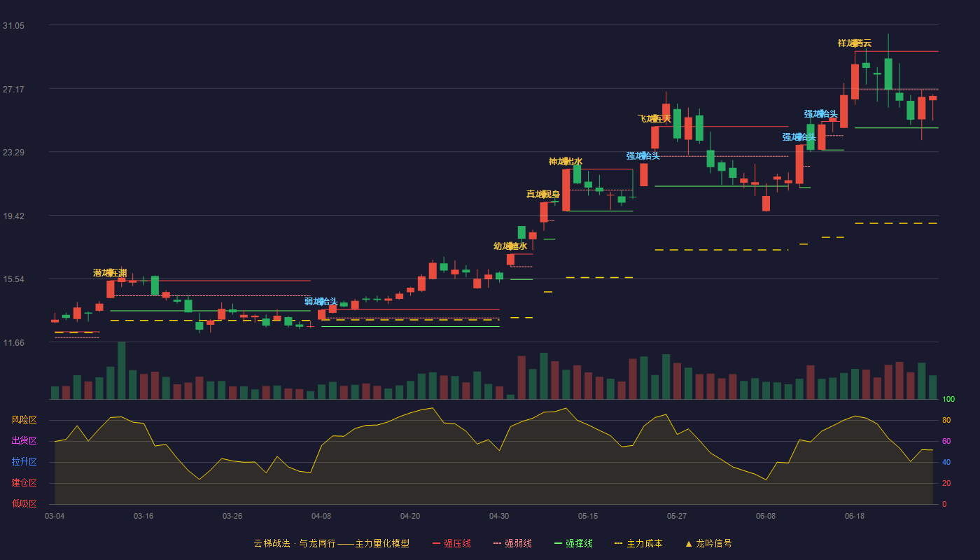The image size is (980, 560).
Task: Click the 拉升区 zone label
Action: pyautogui.click(x=24, y=462)
